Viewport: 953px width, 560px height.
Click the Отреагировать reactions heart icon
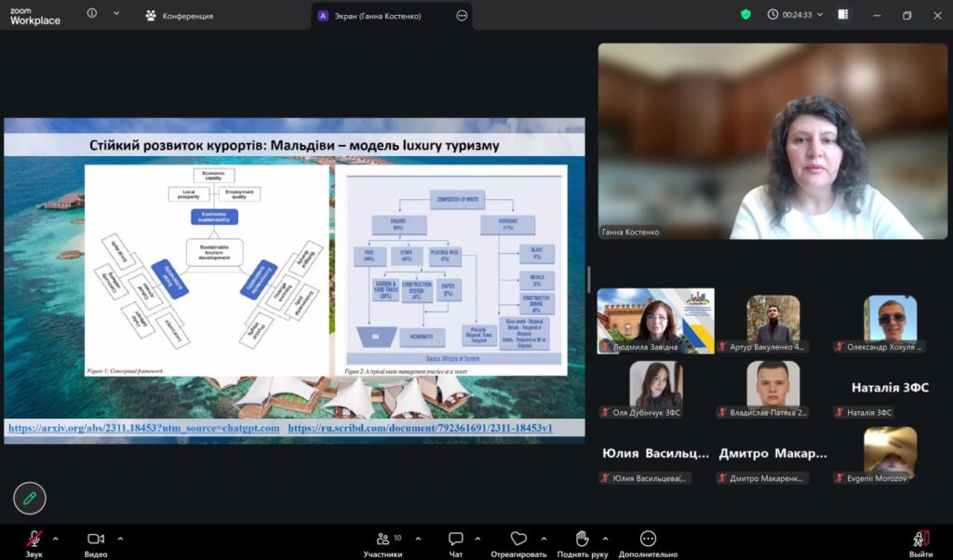coord(518,539)
